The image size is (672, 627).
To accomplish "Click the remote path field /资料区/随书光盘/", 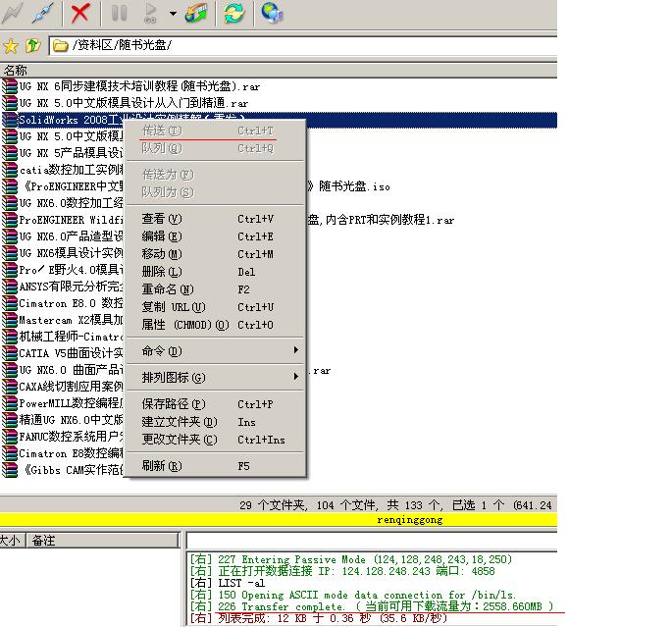I will (x=303, y=45).
